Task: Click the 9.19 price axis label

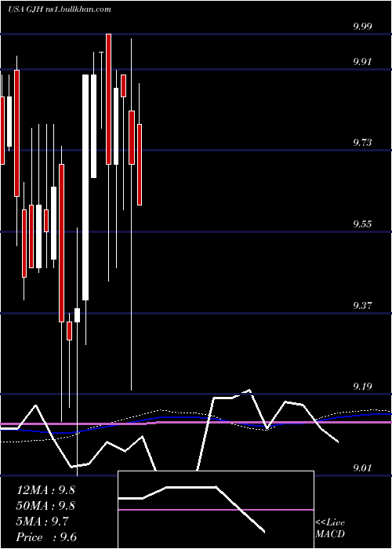Action: click(x=363, y=387)
